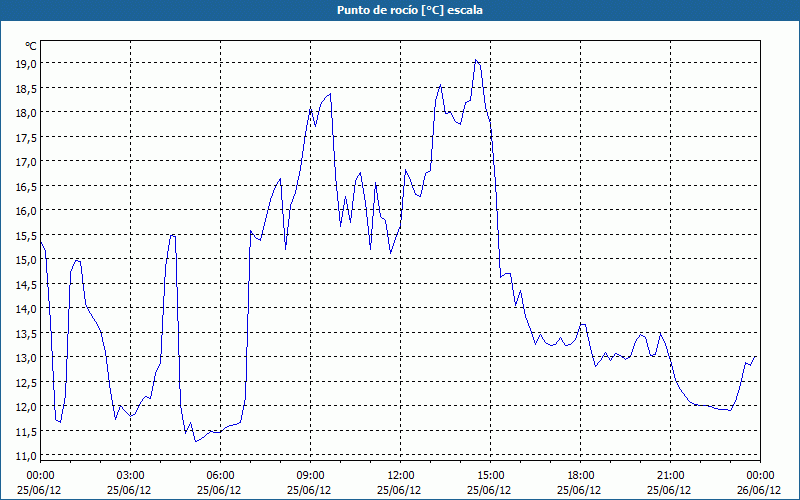Select the 19,0 y-axis label
The image size is (800, 500).
pos(26,63)
